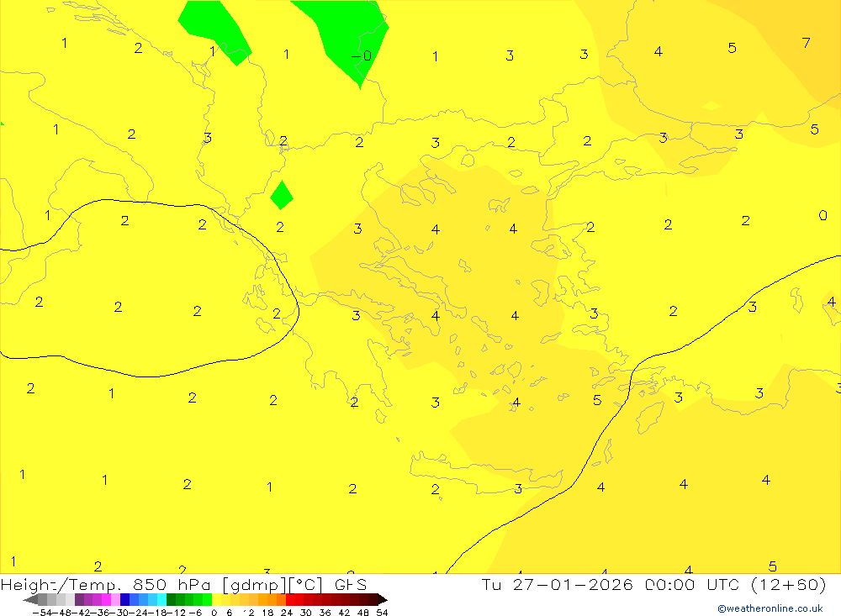The width and height of the screenshot is (841, 616).
Task: Click the '7' temperature value on the map
Action: tap(806, 43)
